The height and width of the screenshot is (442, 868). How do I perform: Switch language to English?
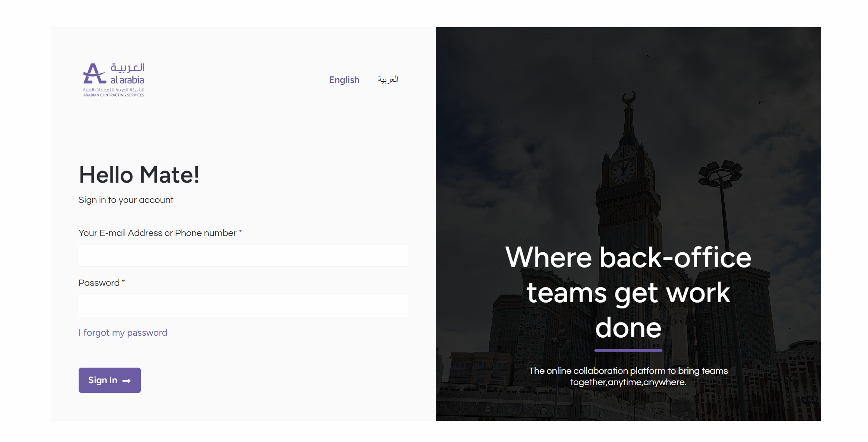point(344,80)
